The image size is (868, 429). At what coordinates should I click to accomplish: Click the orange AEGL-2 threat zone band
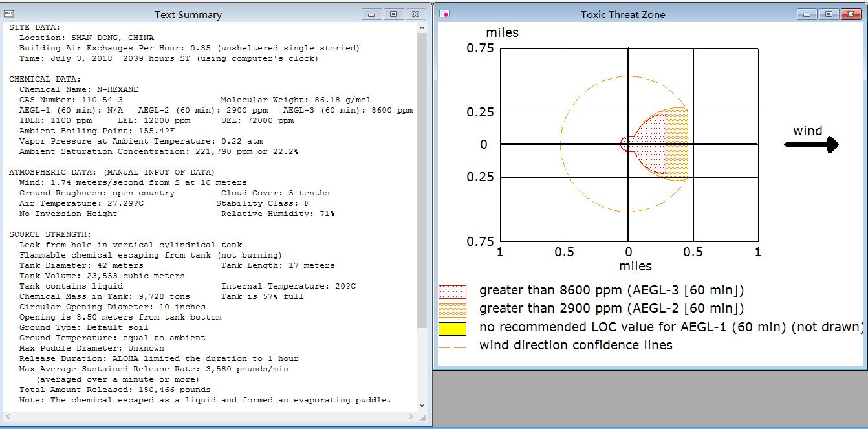tap(677, 144)
